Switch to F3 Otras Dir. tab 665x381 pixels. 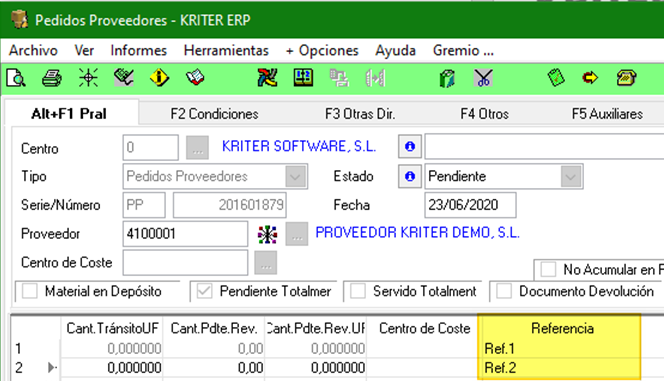(360, 114)
